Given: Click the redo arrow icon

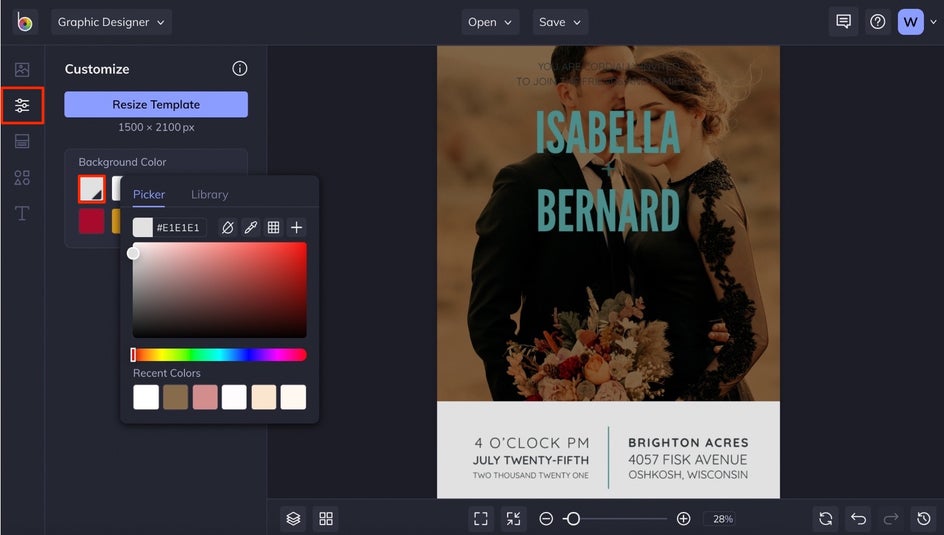Looking at the screenshot, I should (x=891, y=519).
